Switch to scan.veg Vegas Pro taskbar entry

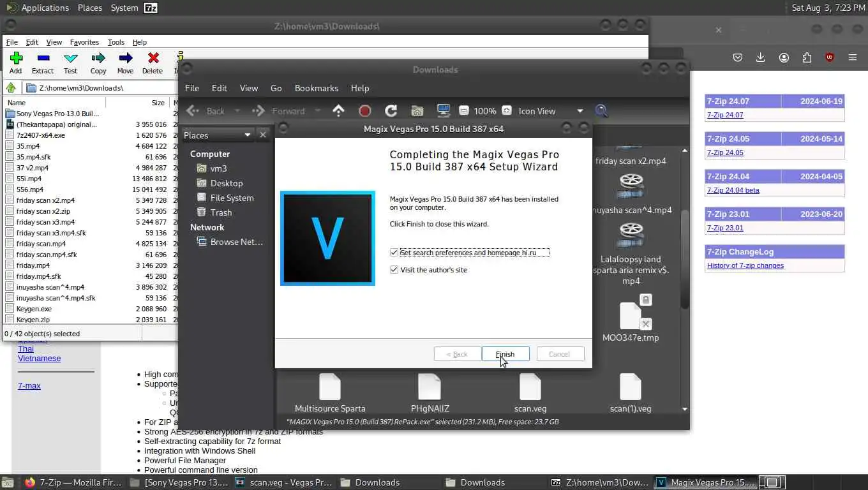click(283, 482)
